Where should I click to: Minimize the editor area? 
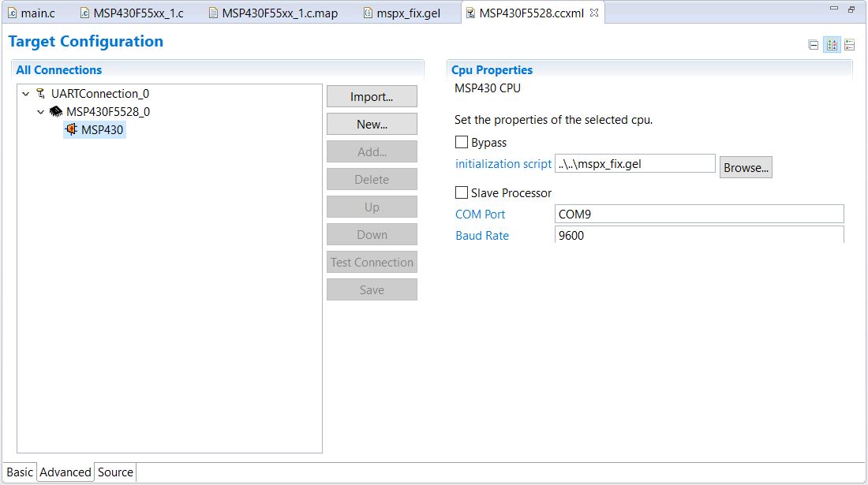coord(834,9)
